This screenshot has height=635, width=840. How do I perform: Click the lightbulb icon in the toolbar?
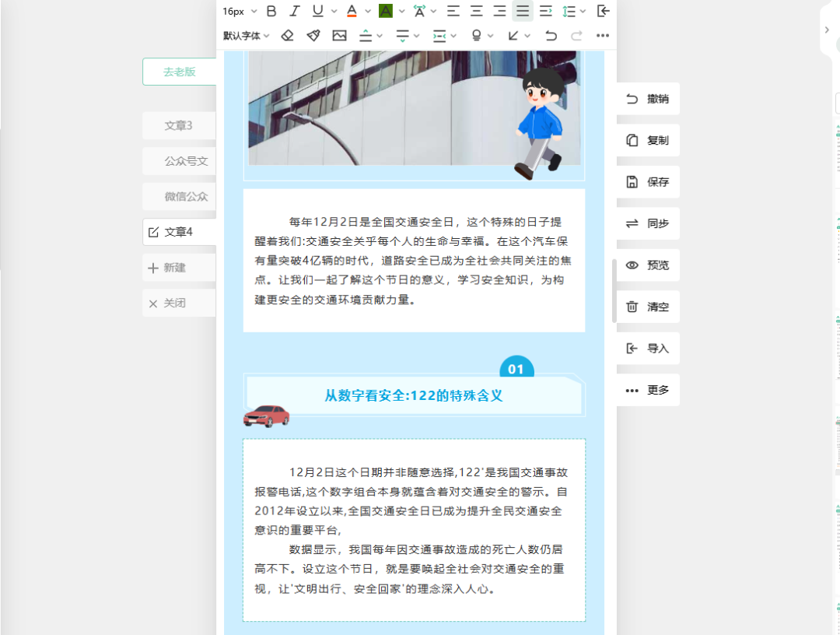pos(477,36)
